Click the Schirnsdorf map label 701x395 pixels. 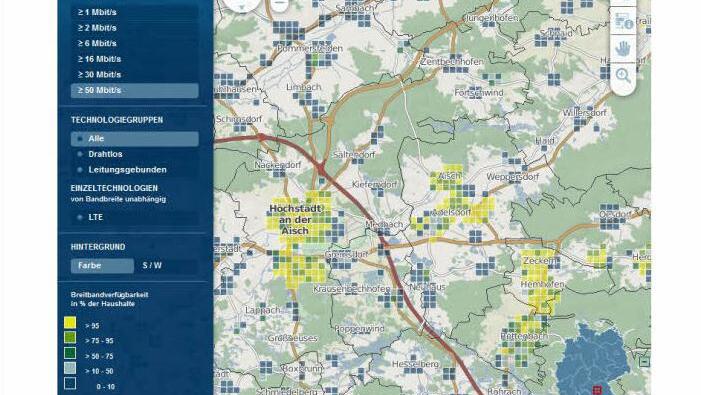pos(239,119)
